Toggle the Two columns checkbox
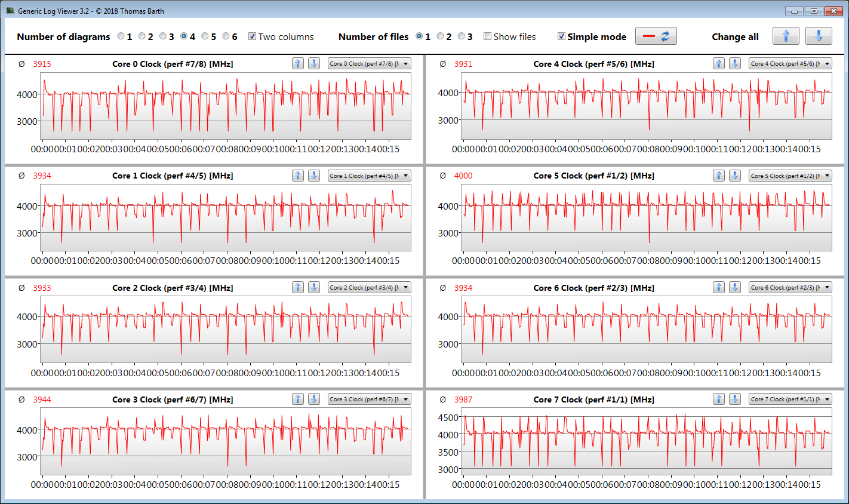The image size is (849, 504). (252, 36)
